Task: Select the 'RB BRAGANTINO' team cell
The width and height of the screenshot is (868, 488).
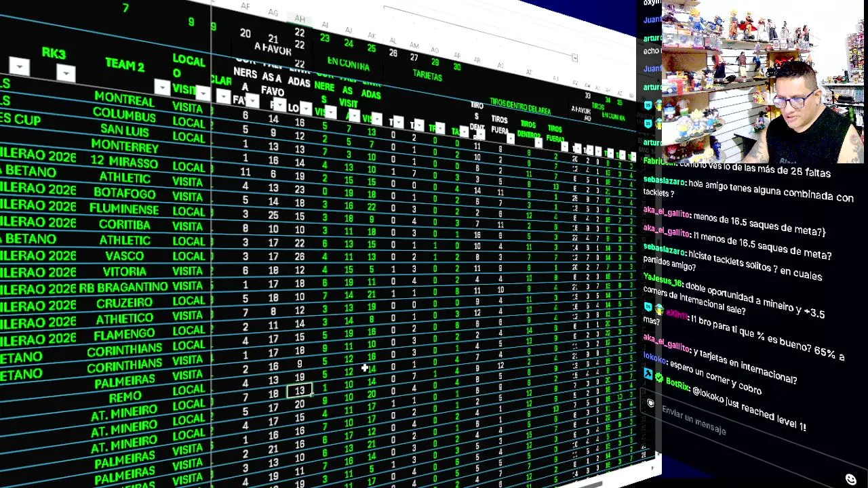Action: [123, 287]
